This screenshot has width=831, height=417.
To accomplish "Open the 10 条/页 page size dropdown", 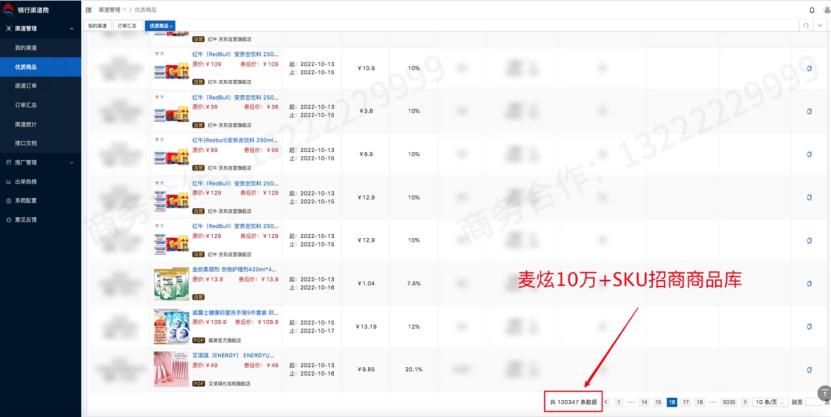I will pyautogui.click(x=771, y=402).
